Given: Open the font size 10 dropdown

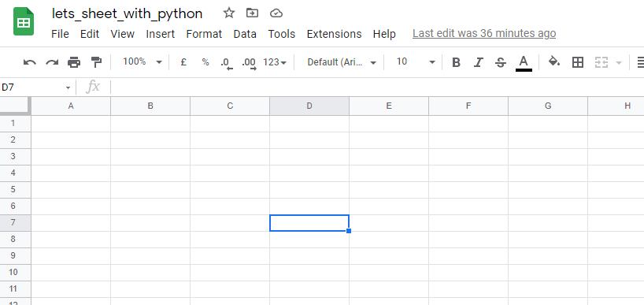Looking at the screenshot, I should (x=415, y=62).
